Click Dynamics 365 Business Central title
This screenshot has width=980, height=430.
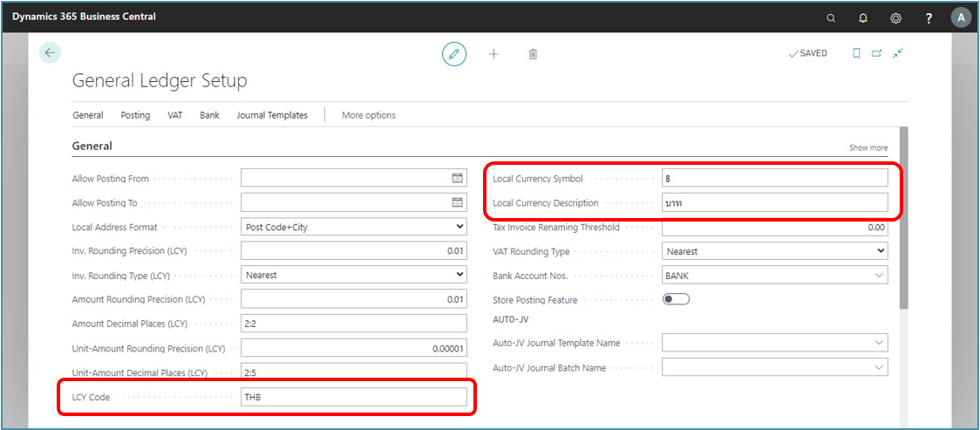pyautogui.click(x=84, y=17)
